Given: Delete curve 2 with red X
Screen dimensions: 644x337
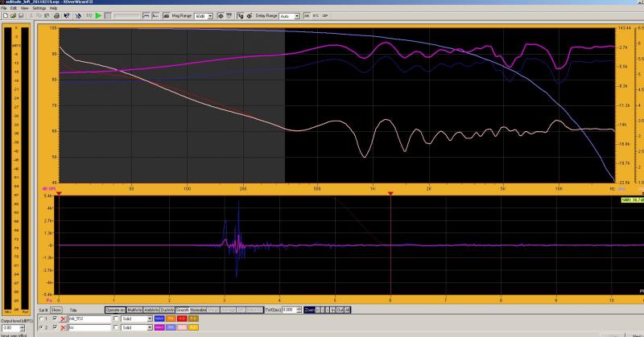Looking at the screenshot, I should 62,328.
